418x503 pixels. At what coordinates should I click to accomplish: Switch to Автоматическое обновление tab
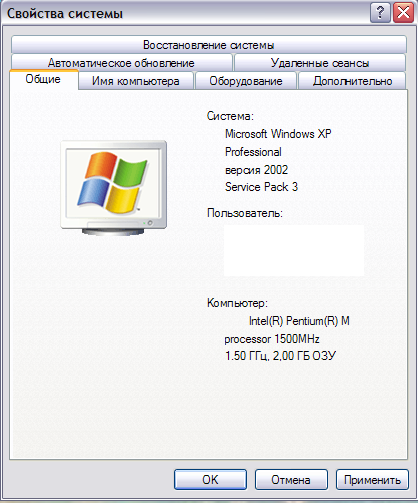tap(121, 63)
